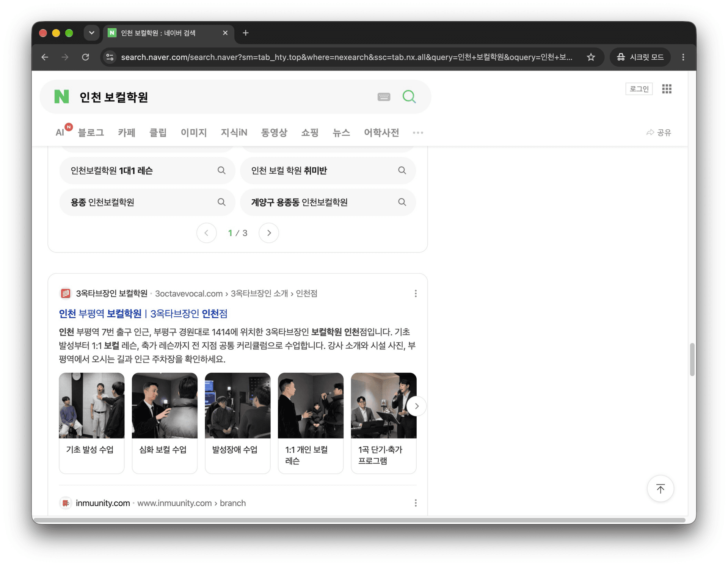Viewport: 728px width, 566px height.
Task: Click the vertical page scrollbar
Action: pyautogui.click(x=692, y=359)
